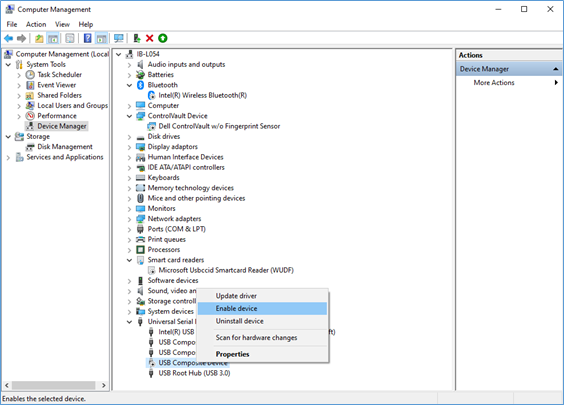Click the Update device driver toolbar icon

tap(137, 38)
